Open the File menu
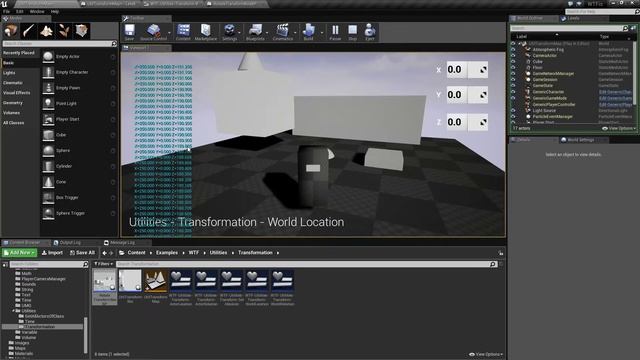This screenshot has width=640, height=360. 7,12
